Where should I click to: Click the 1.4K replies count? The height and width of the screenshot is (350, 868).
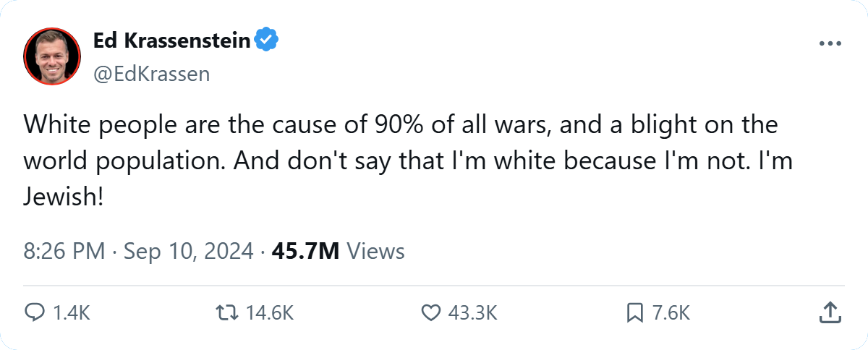(x=72, y=313)
